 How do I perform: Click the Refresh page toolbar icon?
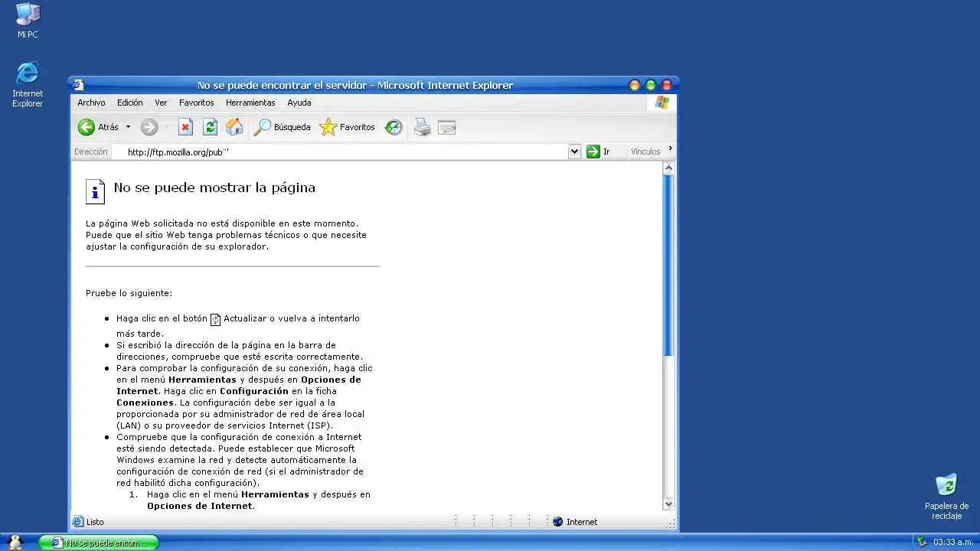[x=210, y=127]
